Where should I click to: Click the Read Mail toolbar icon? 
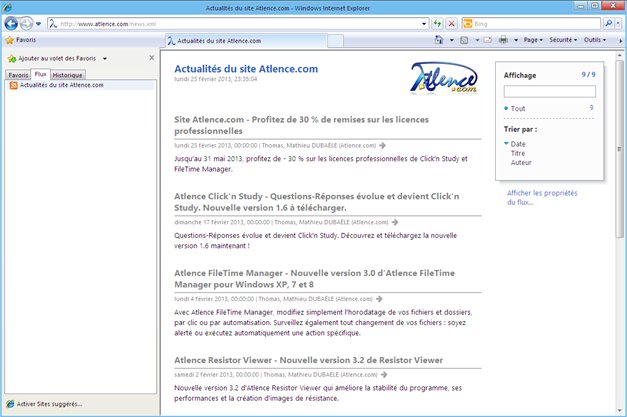(x=487, y=40)
